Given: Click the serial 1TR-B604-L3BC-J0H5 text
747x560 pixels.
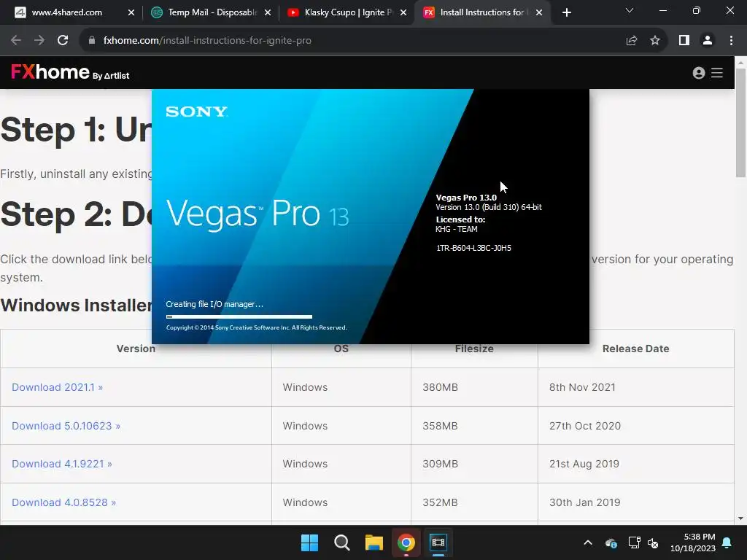Looking at the screenshot, I should (x=473, y=248).
